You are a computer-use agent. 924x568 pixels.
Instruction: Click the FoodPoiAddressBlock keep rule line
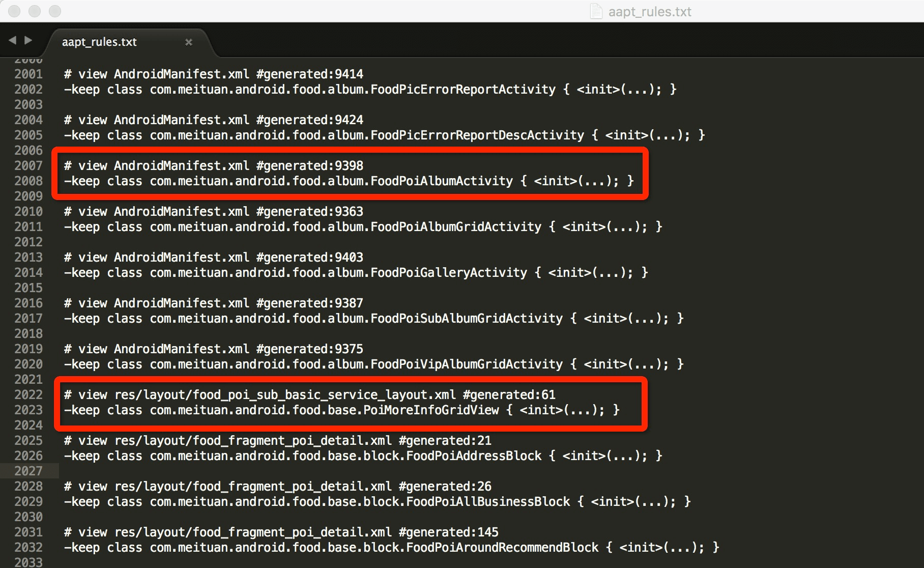pyautogui.click(x=363, y=456)
